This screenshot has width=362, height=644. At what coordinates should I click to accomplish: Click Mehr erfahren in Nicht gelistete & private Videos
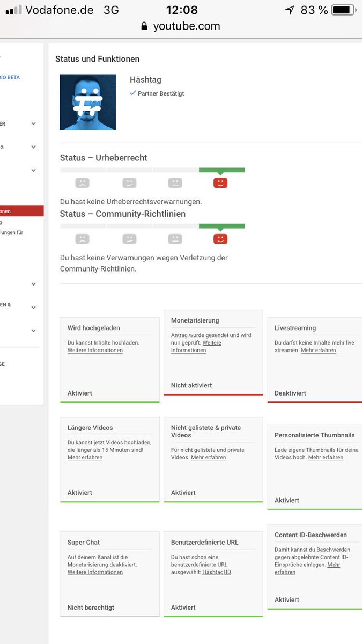pos(209,457)
